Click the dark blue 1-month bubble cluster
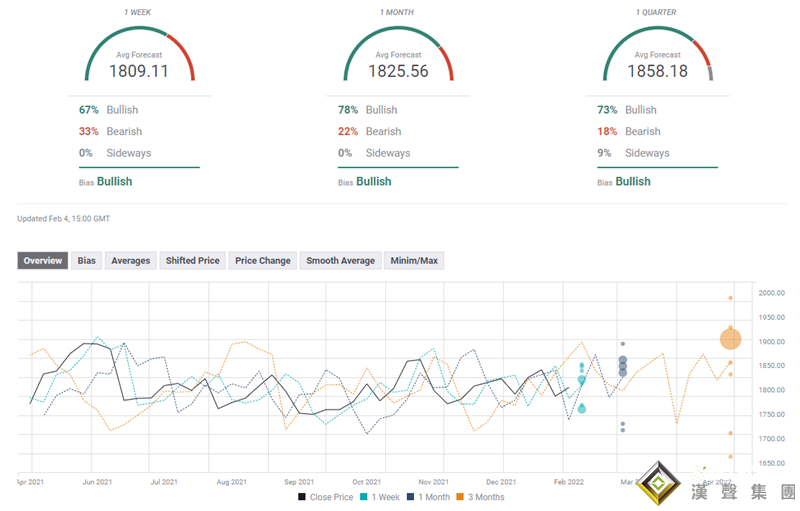This screenshot has height=511, width=800. click(x=622, y=366)
